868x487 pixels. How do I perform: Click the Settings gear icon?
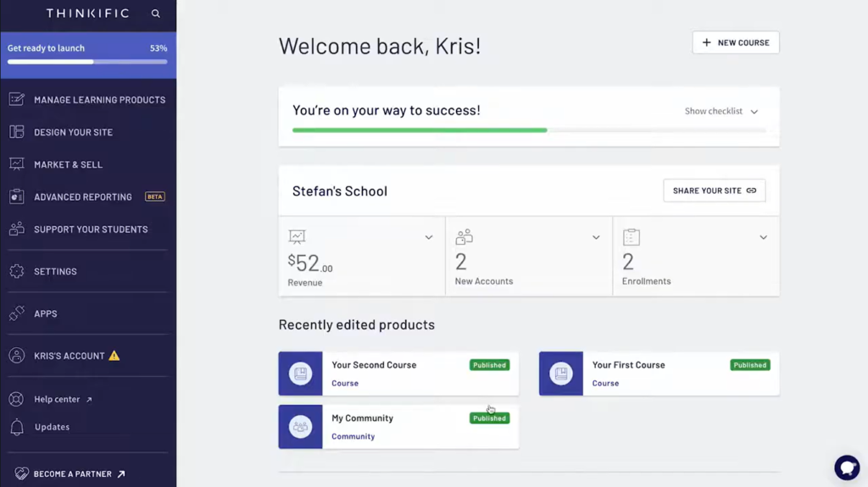[17, 271]
